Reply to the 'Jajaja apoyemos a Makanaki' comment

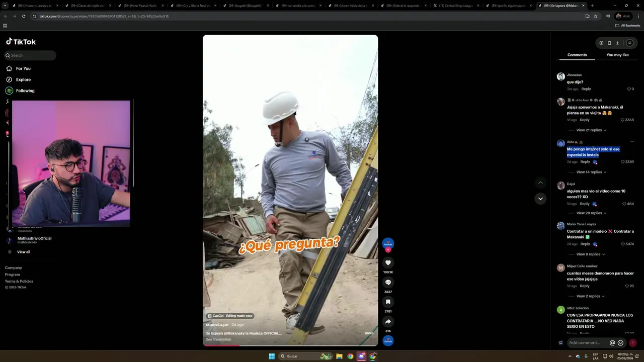(585, 120)
